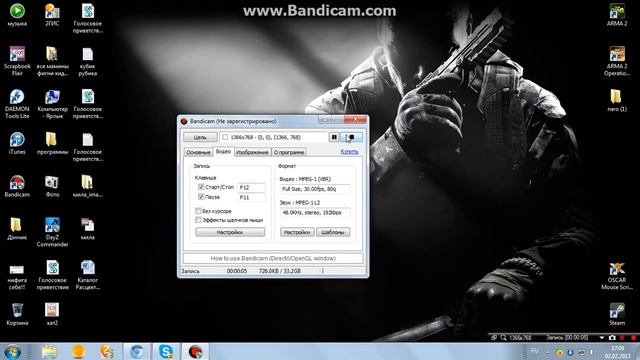Launch DAEMON Tools Lite shortcut

click(x=17, y=104)
